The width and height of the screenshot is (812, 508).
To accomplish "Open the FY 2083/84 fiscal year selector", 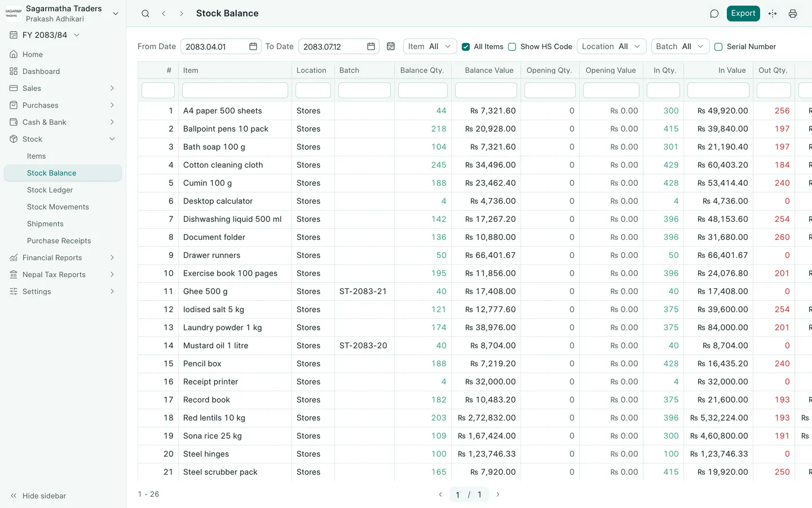I will coord(45,35).
